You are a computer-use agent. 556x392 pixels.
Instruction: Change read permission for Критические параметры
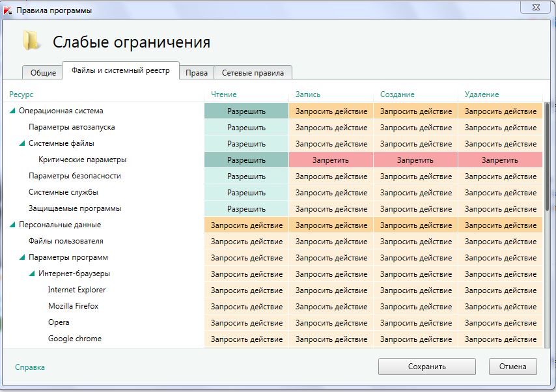[246, 160]
